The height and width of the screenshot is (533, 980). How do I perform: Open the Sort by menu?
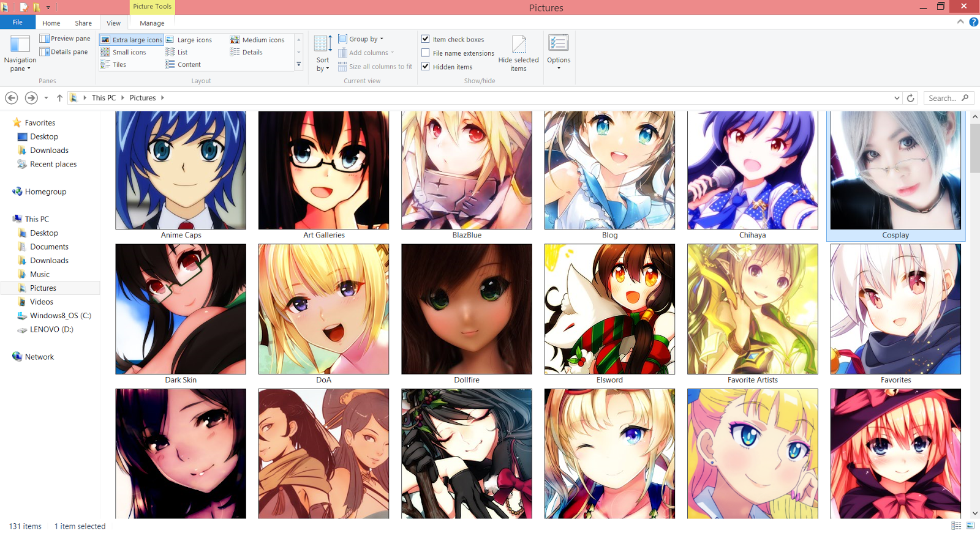pyautogui.click(x=323, y=53)
